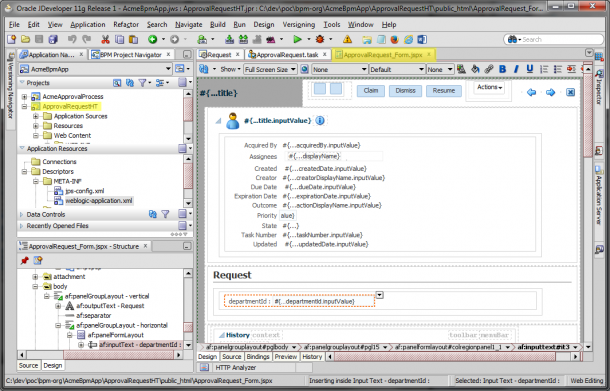Image resolution: width=610 pixels, height=391 pixels.
Task: Open the Tools menu
Action: [332, 25]
